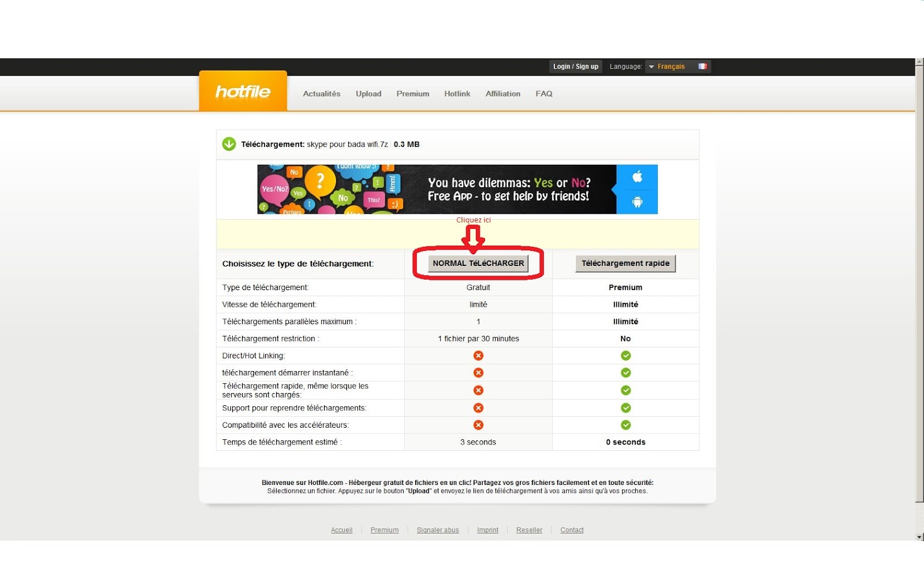The width and height of the screenshot is (924, 578).
Task: Open the Affiliation menu item
Action: (503, 94)
